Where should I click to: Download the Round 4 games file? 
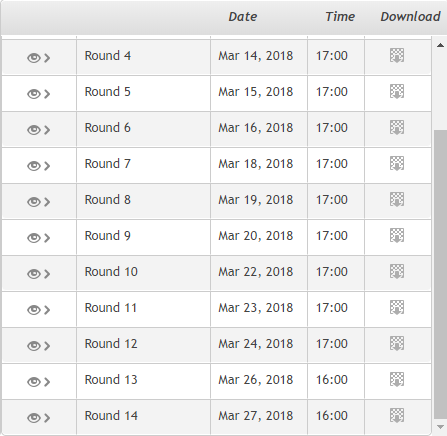[397, 55]
